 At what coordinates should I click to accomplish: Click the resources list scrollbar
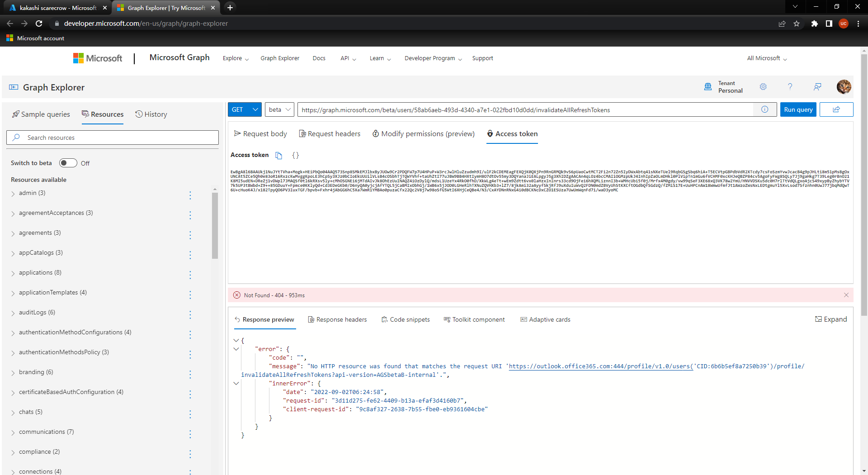pos(215,225)
